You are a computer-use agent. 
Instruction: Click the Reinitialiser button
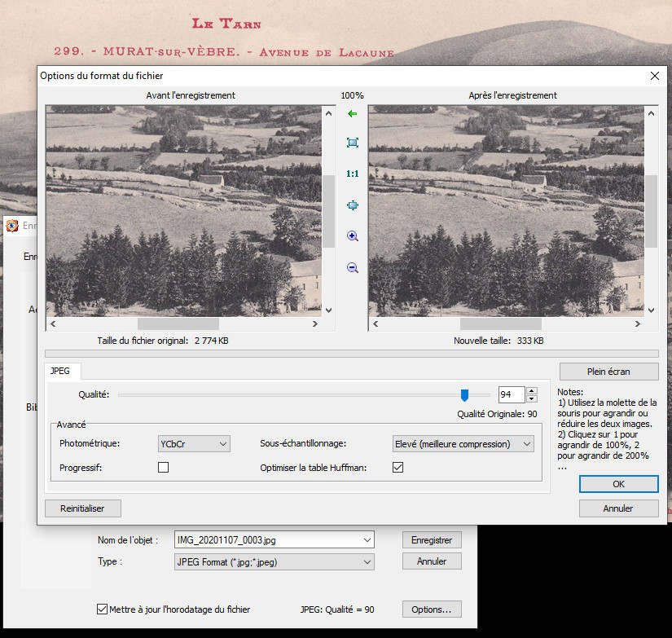(x=82, y=508)
